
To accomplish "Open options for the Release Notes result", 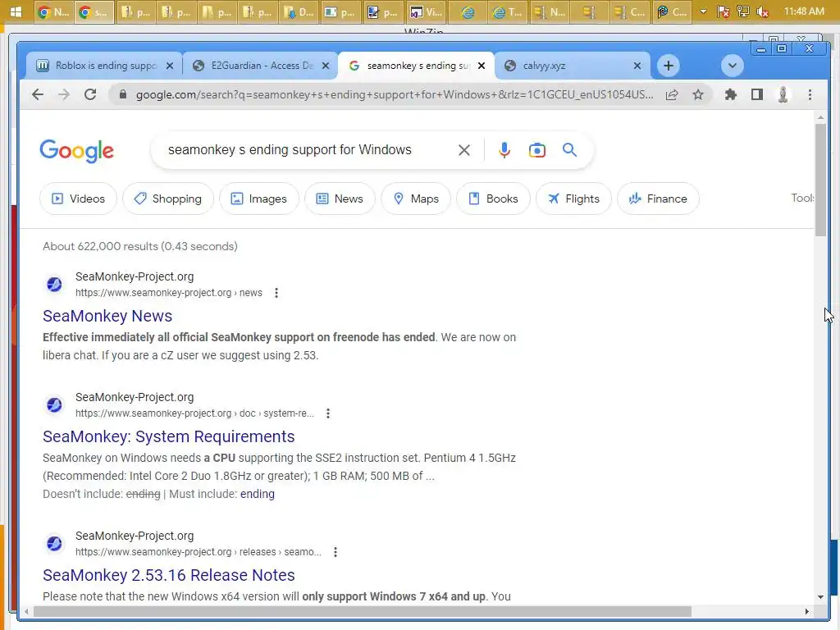I will click(336, 552).
